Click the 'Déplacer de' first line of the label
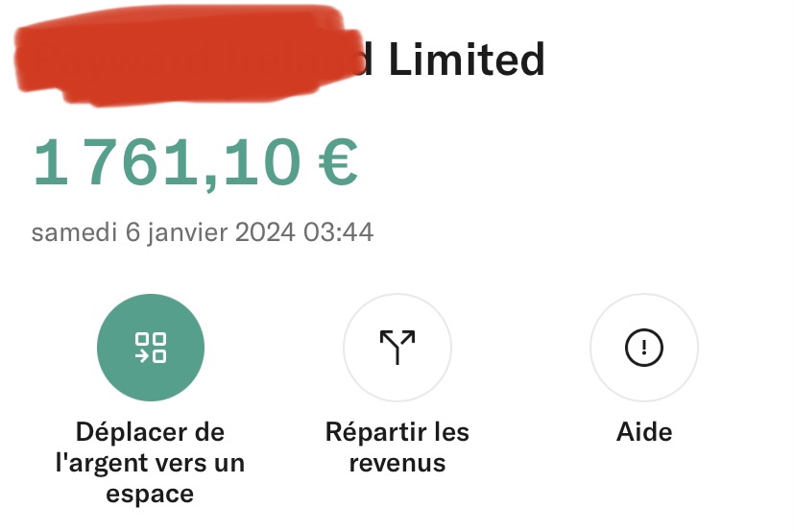This screenshot has height=532, width=794. (x=151, y=432)
